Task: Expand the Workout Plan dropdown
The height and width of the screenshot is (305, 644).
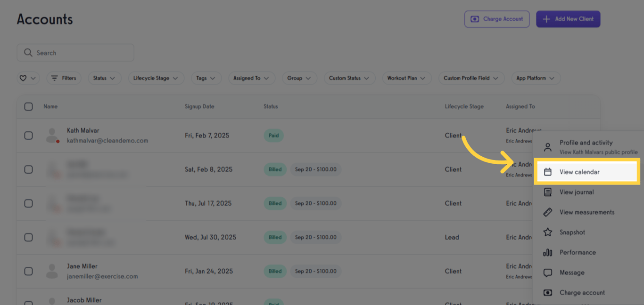Action: click(406, 78)
